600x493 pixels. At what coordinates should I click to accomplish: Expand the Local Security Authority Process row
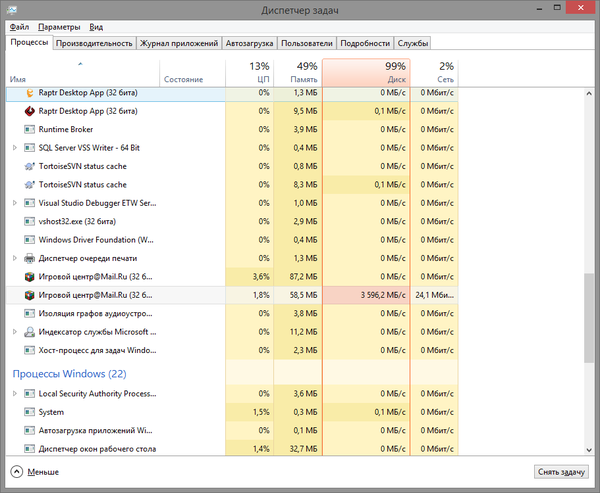click(15, 393)
